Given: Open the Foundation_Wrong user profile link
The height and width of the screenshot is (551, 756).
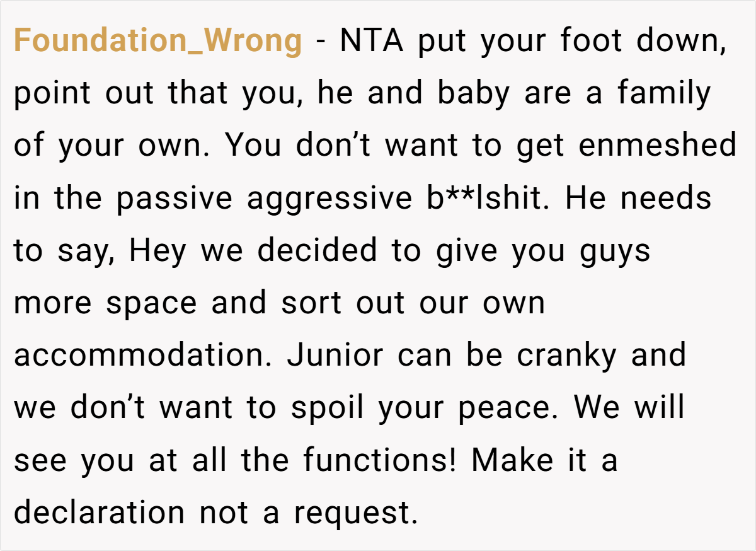Looking at the screenshot, I should pos(157,42).
